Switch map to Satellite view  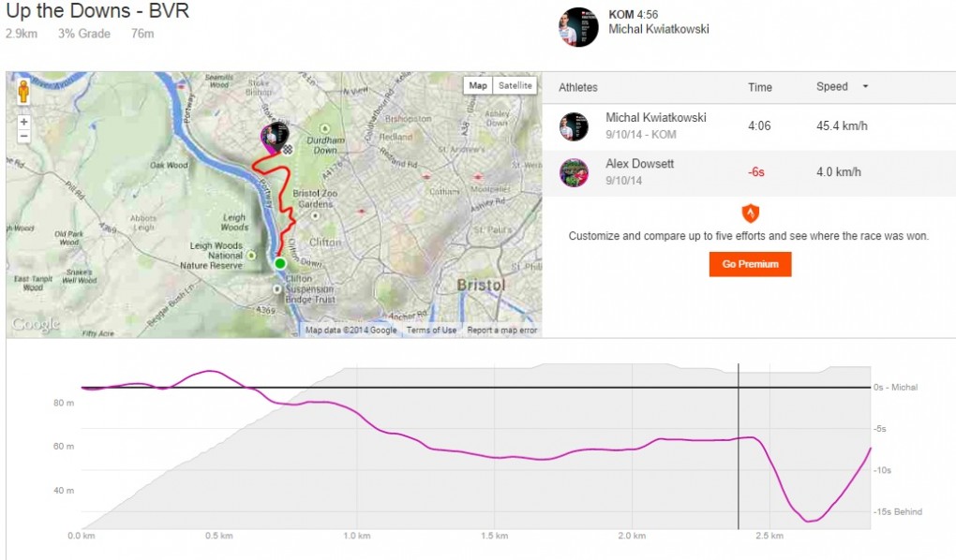point(515,85)
